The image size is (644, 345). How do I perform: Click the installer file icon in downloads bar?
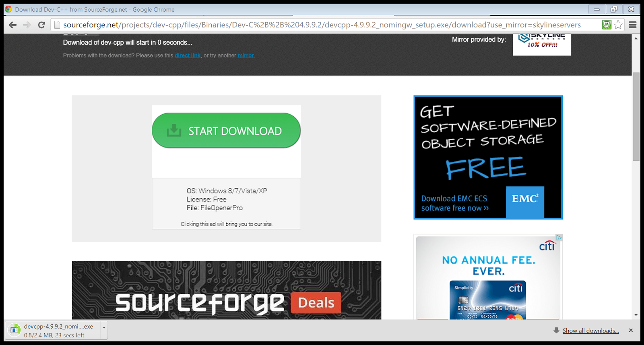14,330
